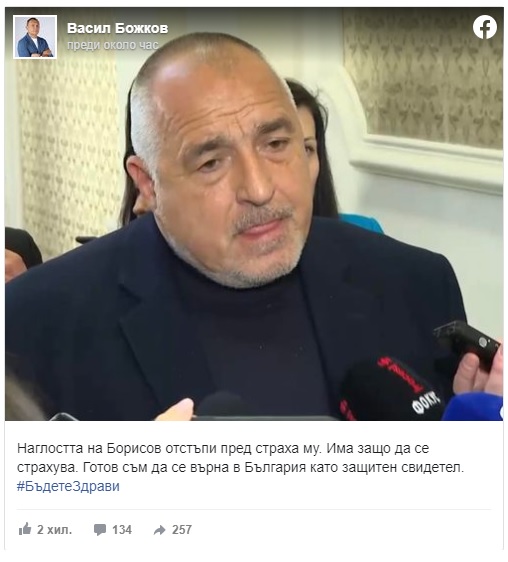This screenshot has width=508, height=562.
Task: Open the profile picture of Васил Божков
Action: pyautogui.click(x=35, y=37)
